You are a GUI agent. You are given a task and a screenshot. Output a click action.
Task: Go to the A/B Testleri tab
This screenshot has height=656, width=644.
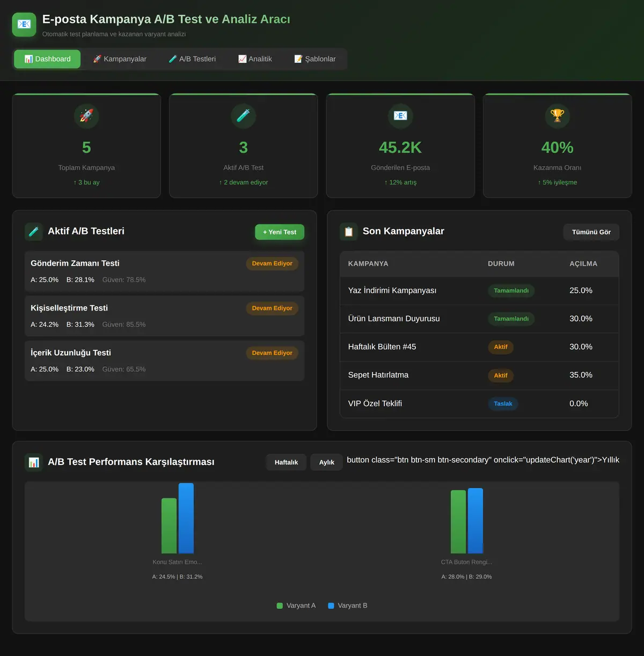coord(192,59)
